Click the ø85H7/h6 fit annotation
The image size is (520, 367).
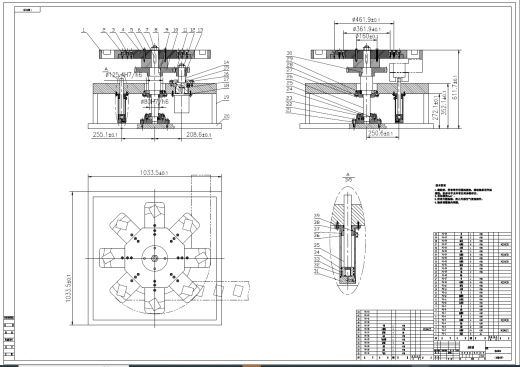coord(154,101)
